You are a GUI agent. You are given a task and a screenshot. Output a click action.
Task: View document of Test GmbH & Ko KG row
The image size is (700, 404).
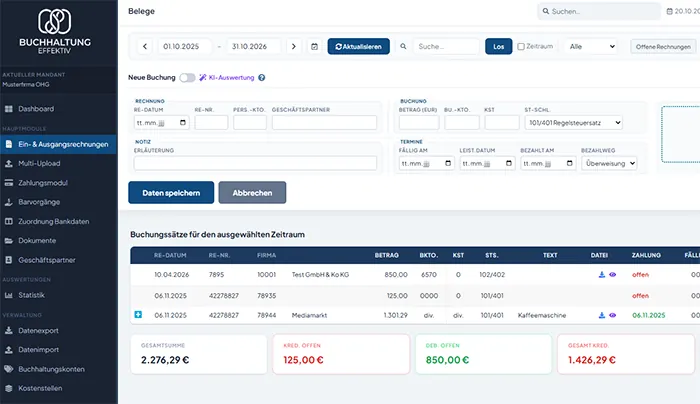point(612,275)
